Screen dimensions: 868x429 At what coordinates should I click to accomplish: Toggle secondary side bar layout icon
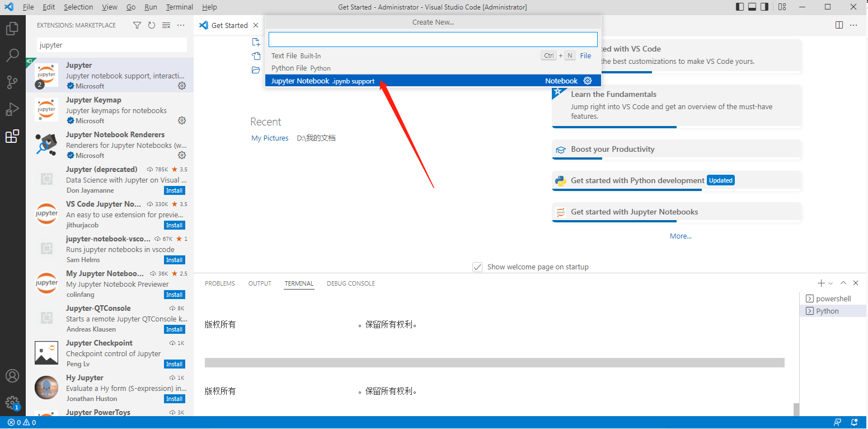(x=766, y=7)
